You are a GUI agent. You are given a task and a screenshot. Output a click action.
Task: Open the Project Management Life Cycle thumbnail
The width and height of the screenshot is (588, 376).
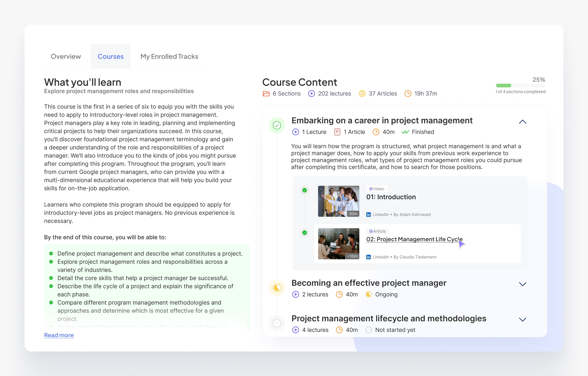click(339, 244)
